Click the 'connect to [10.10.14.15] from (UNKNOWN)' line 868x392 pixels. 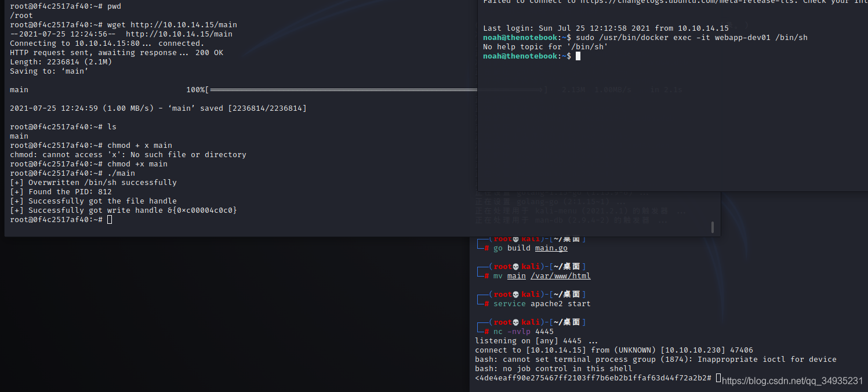pyautogui.click(x=614, y=350)
